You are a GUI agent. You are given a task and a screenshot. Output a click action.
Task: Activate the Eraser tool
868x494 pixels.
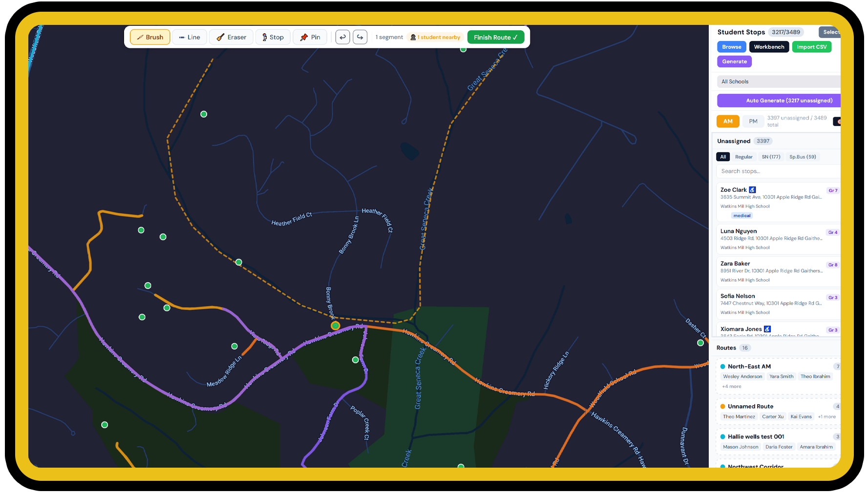231,37
